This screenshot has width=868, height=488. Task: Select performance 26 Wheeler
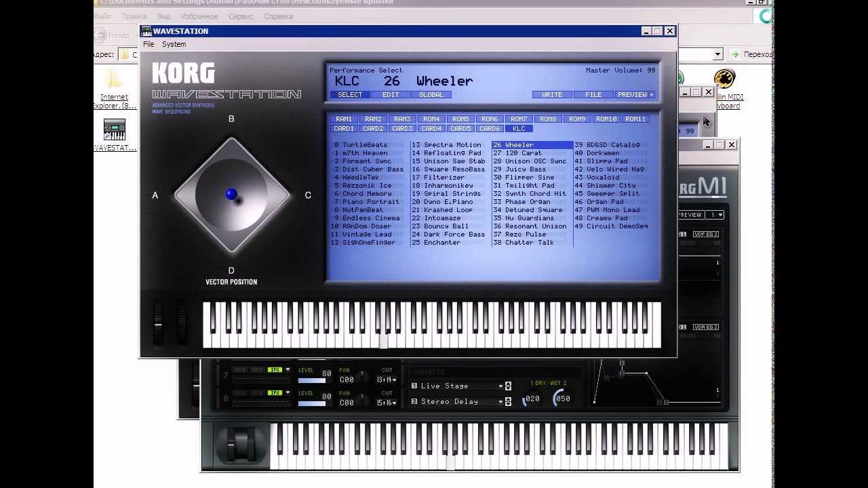click(532, 145)
